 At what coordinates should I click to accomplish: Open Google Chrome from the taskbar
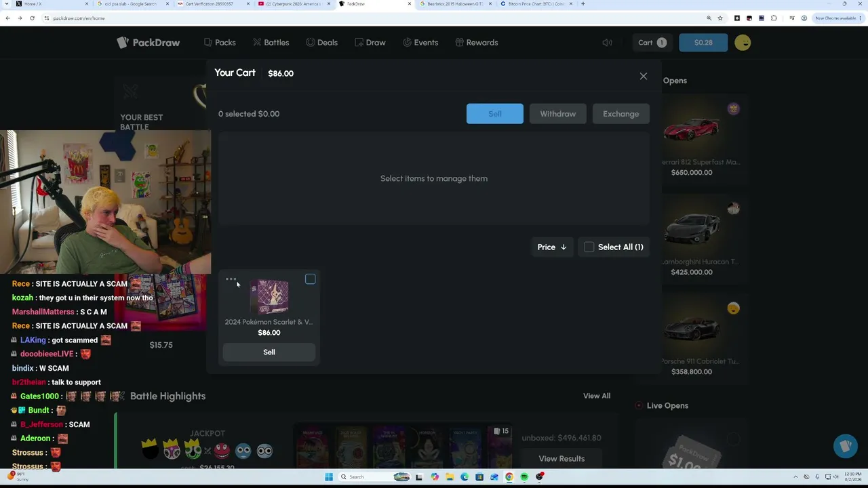509,477
